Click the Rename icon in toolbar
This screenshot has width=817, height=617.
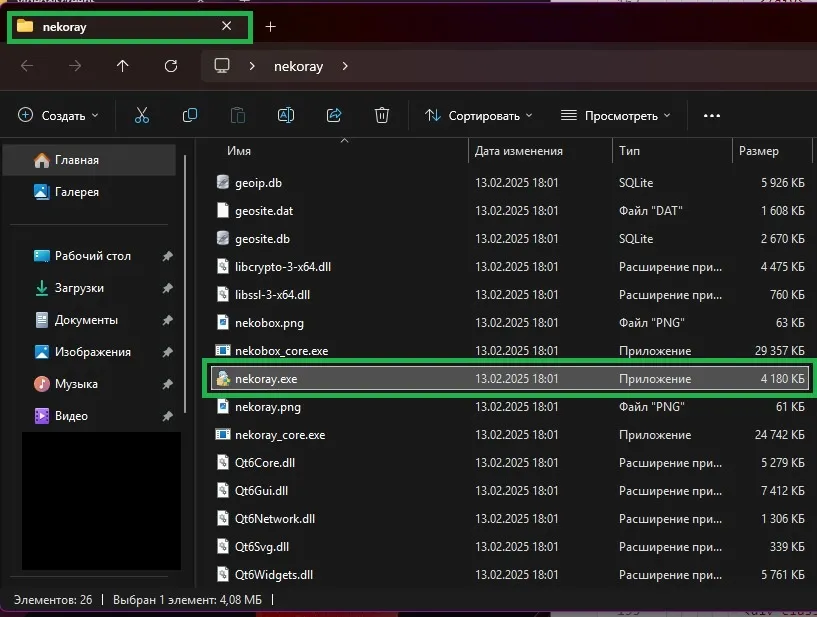[x=286, y=115]
